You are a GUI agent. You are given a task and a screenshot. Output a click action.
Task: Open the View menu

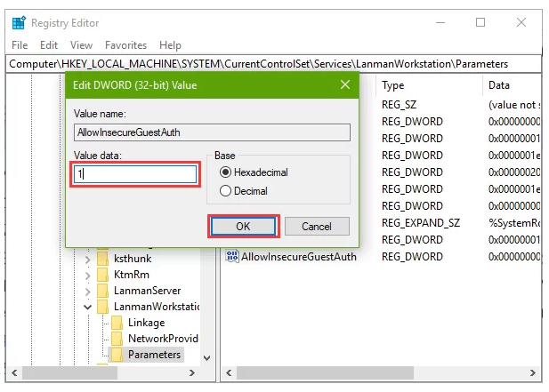click(81, 45)
